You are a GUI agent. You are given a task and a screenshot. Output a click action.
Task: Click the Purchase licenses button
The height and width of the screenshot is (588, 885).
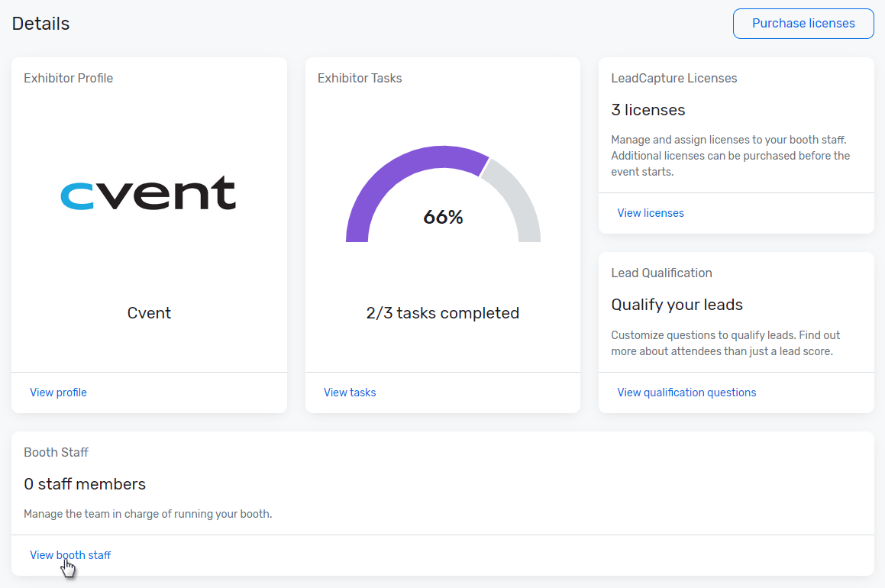(x=803, y=24)
